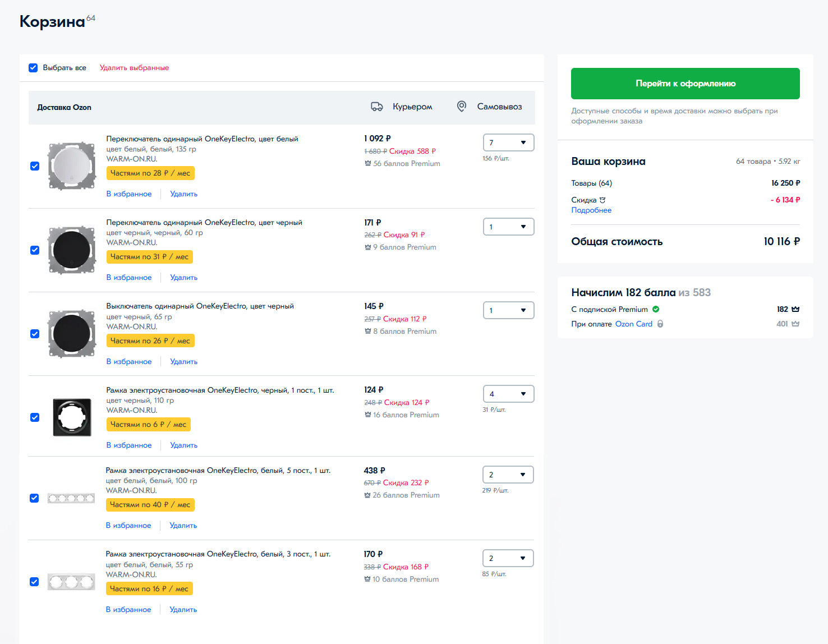Open title Переключатель одинарный OneKeyElectro, цвет белый
This screenshot has width=828, height=644.
pyautogui.click(x=203, y=139)
